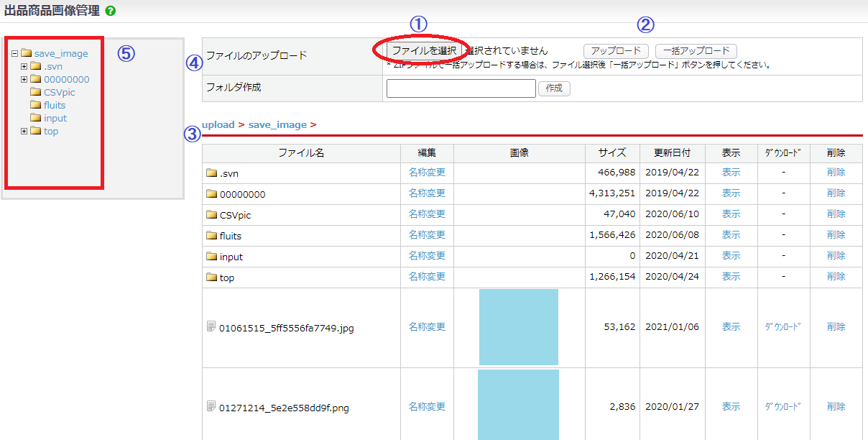Image resolution: width=868 pixels, height=440 pixels.
Task: Click file icon for 01271214_5e2e558dd9f.png
Action: pyautogui.click(x=211, y=407)
